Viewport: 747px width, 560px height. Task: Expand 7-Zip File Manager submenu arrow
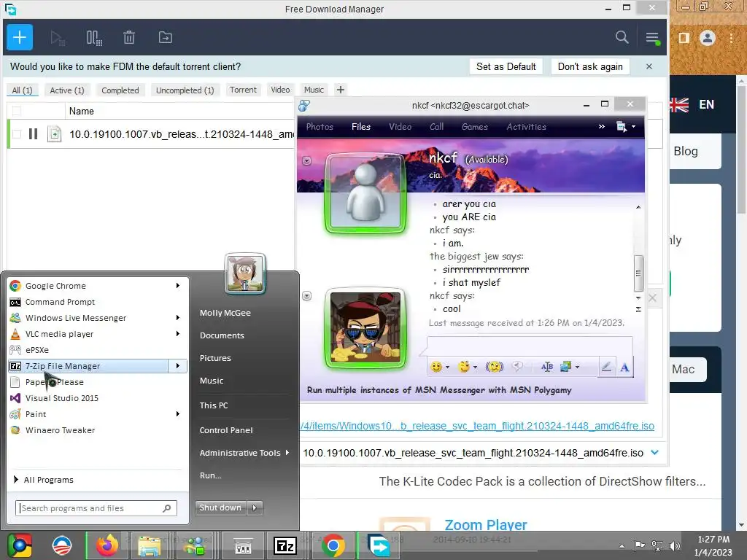pyautogui.click(x=177, y=366)
